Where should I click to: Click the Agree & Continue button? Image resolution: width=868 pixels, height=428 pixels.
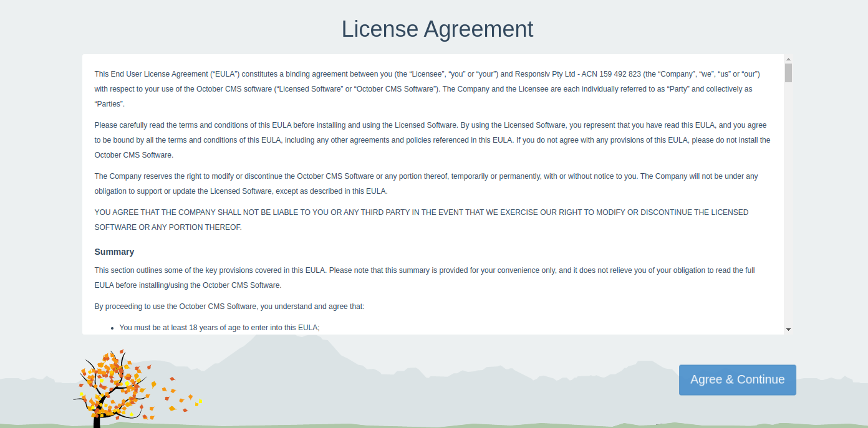point(737,379)
